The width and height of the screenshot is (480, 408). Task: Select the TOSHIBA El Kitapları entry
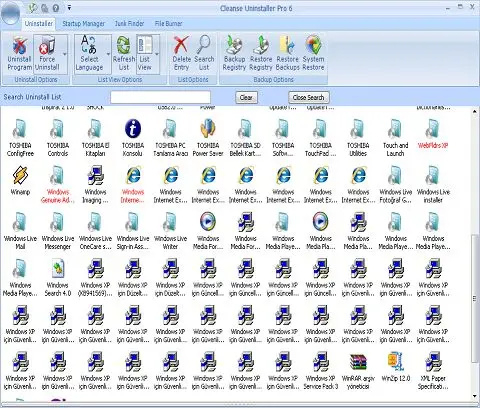[95, 138]
